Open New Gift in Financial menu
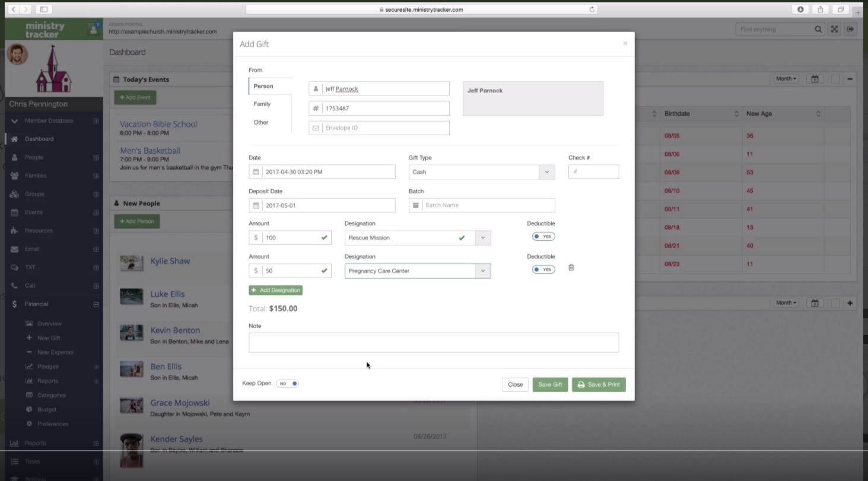 [x=49, y=338]
